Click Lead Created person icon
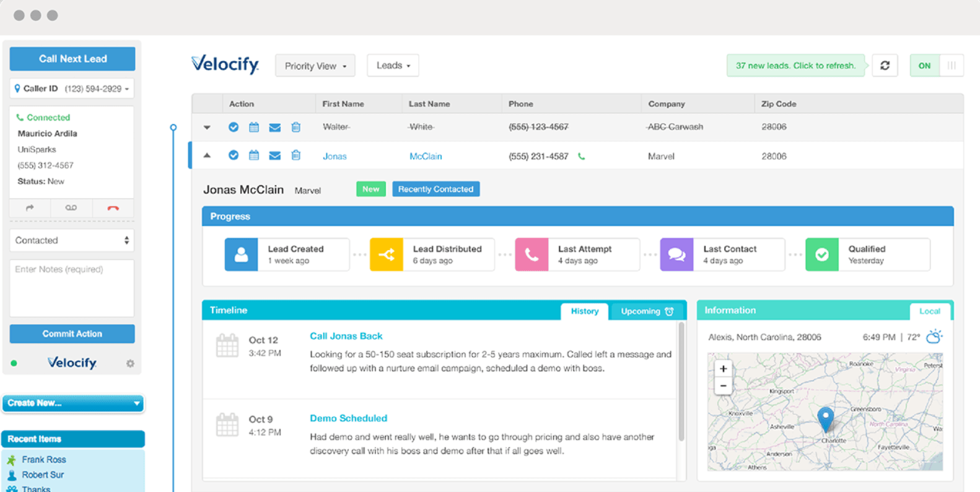Viewport: 980px width, 492px height. coord(242,254)
